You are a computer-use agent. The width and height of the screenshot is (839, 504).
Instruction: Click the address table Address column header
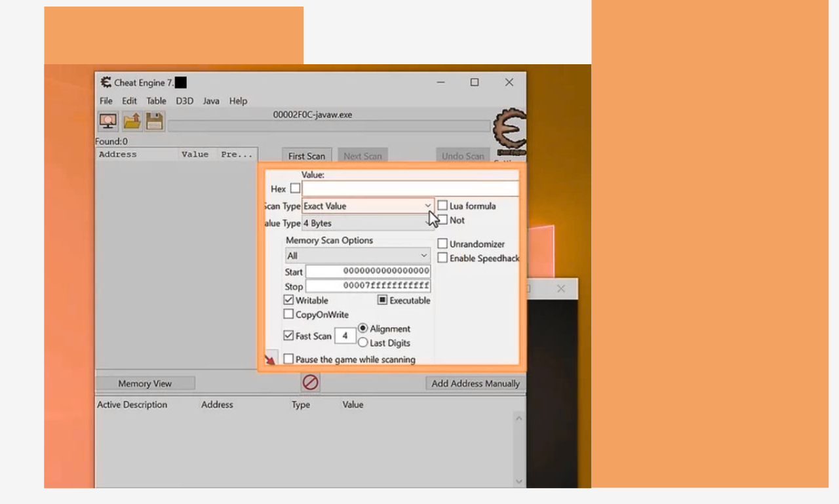pyautogui.click(x=217, y=404)
